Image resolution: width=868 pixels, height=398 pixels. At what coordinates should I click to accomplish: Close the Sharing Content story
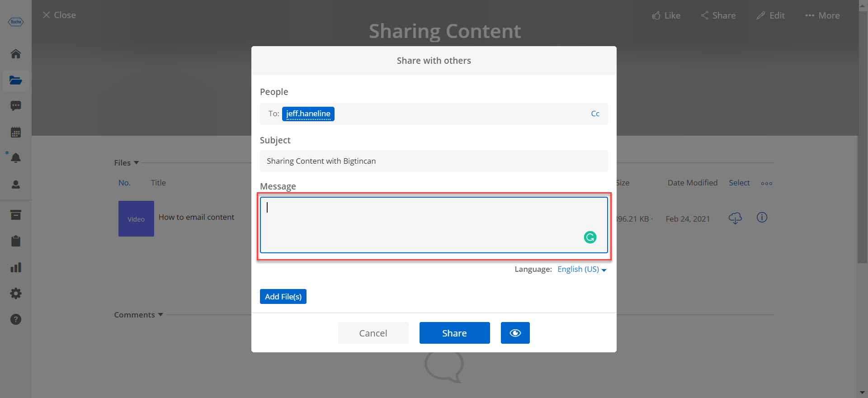[x=59, y=15]
